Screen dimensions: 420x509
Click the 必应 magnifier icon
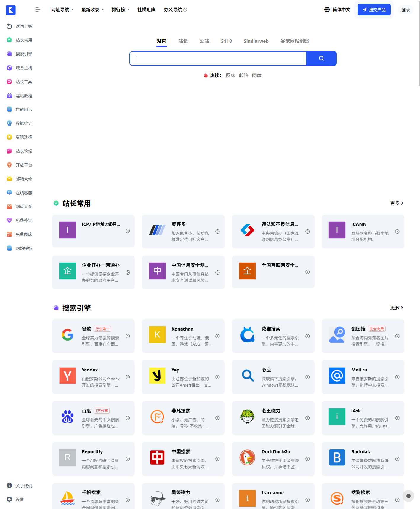247,376
